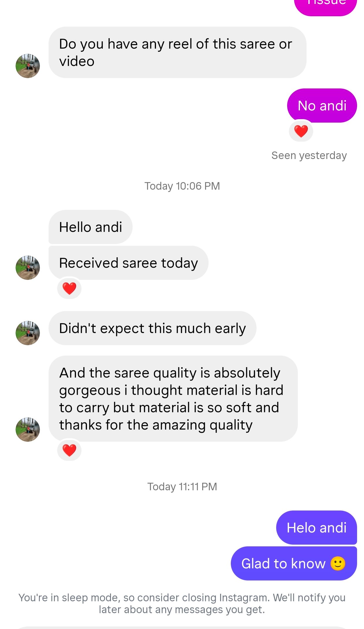This screenshot has width=364, height=629.
Task: Tap the heart reaction under 'No andi'
Action: (301, 131)
